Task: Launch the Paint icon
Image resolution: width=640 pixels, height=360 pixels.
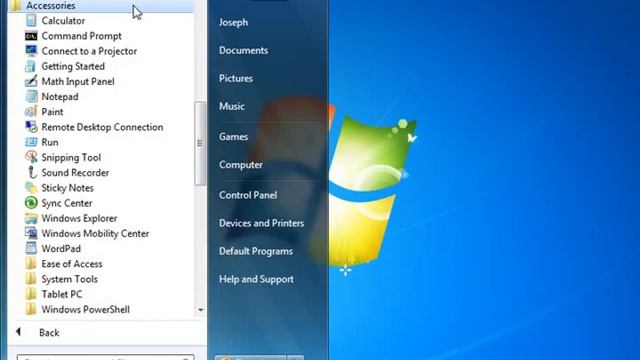Action: (31, 111)
